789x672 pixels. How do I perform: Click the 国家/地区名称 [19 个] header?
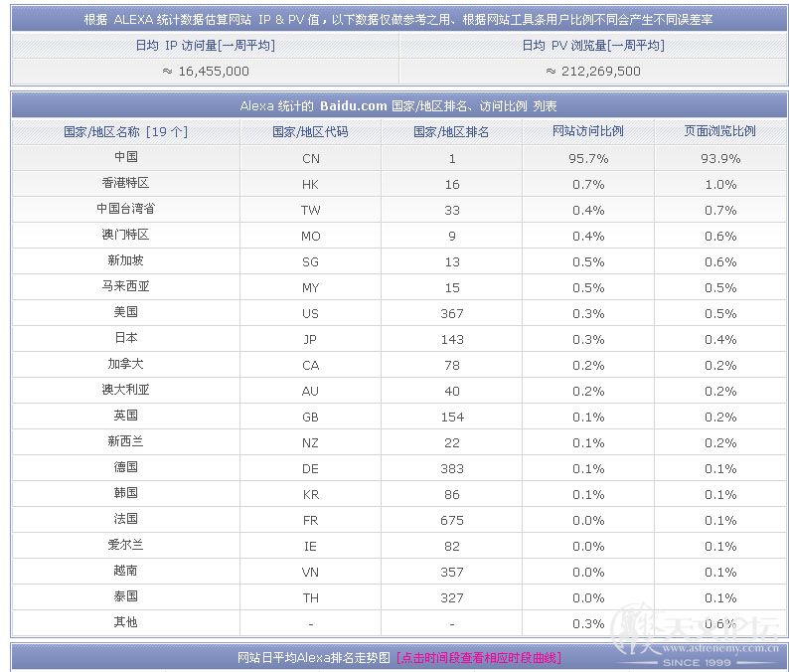(126, 132)
